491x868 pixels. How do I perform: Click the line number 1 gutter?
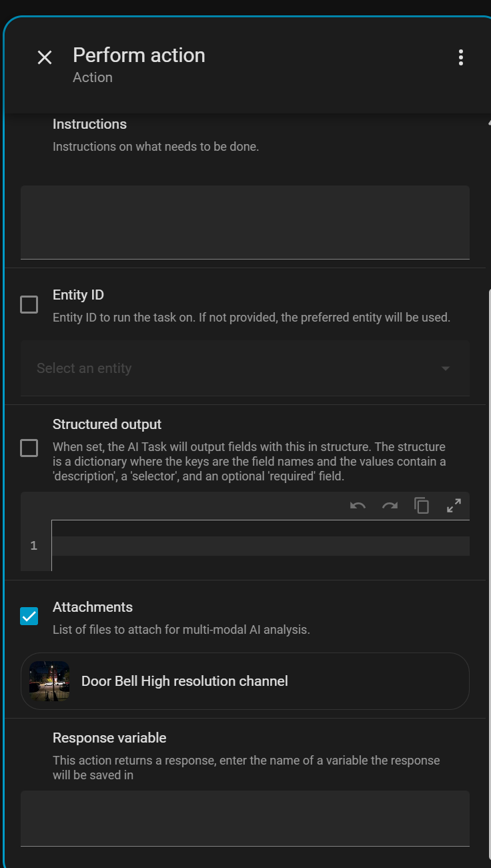coord(34,546)
